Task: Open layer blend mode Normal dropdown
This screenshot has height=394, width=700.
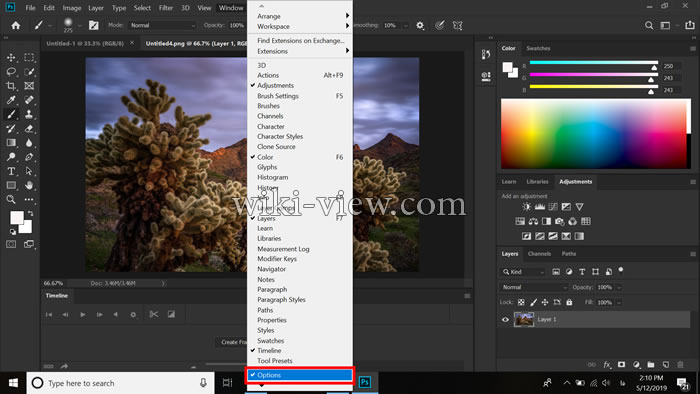Action: [534, 287]
